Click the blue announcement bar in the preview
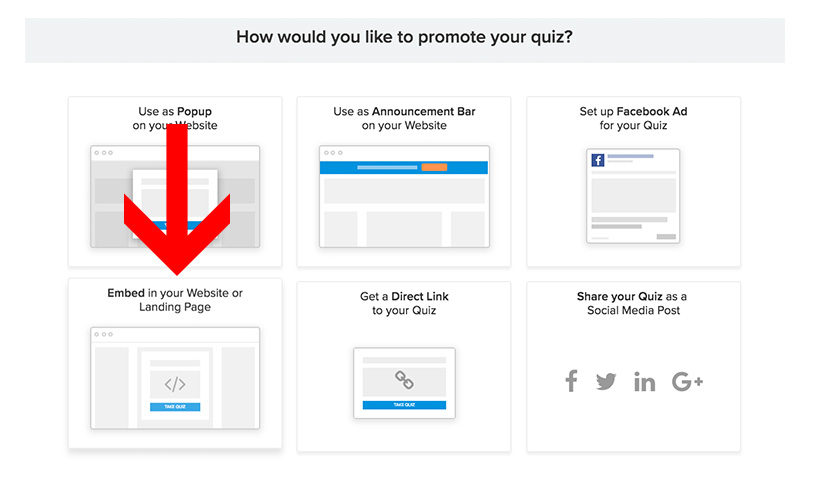This screenshot has width=826, height=485. 404,167
